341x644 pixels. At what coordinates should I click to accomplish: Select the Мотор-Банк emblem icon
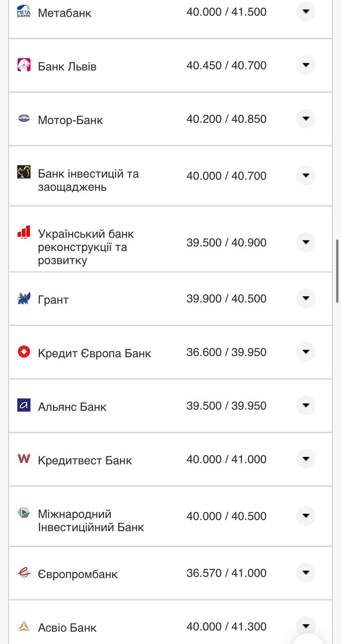(24, 119)
